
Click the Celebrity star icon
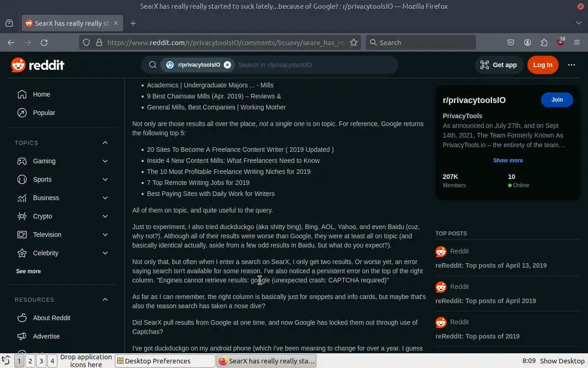(x=22, y=253)
